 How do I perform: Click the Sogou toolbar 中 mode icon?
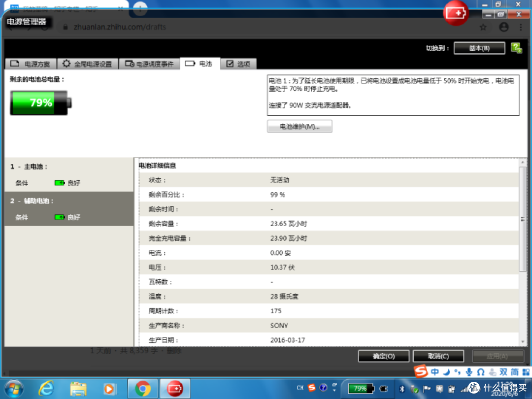coord(434,372)
